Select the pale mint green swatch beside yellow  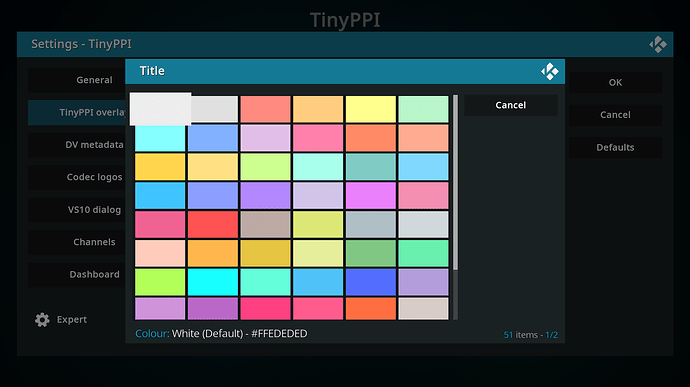[423, 109]
